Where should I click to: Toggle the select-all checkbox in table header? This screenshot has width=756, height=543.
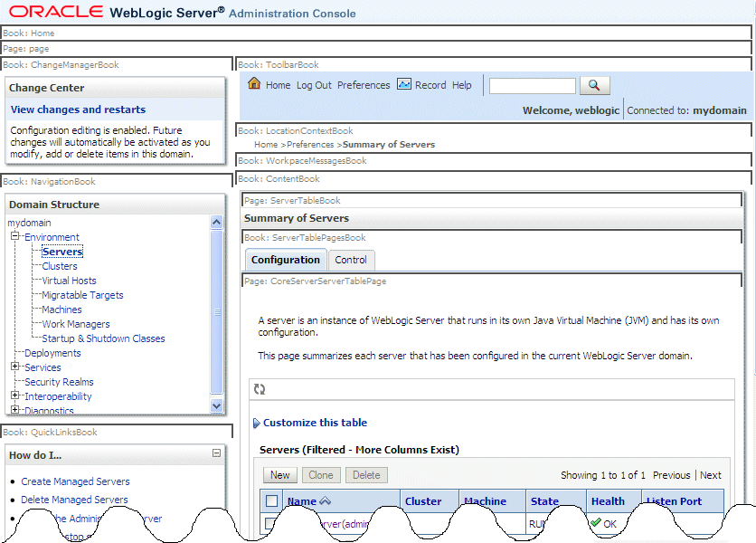[272, 501]
